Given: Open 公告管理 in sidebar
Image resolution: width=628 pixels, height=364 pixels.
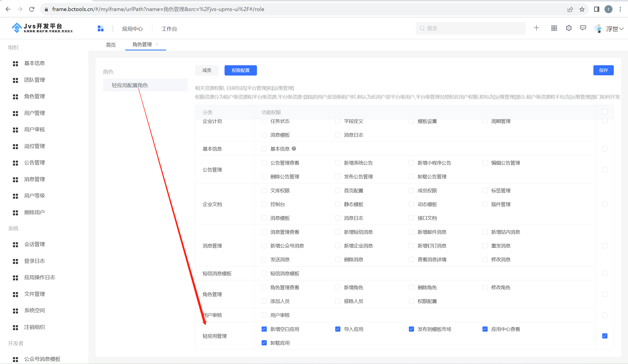Looking at the screenshot, I should (x=34, y=163).
